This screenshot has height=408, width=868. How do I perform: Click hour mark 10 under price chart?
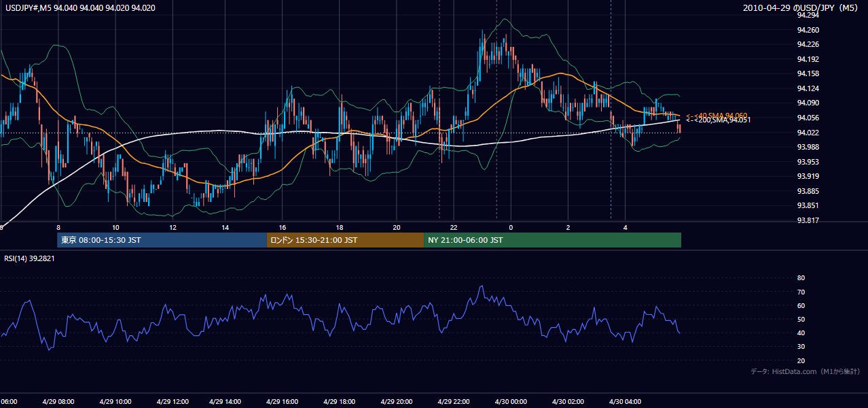(115, 227)
